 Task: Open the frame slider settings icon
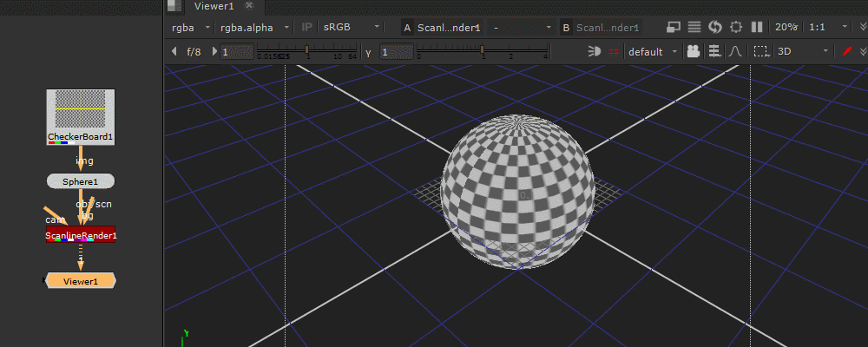pos(714,51)
